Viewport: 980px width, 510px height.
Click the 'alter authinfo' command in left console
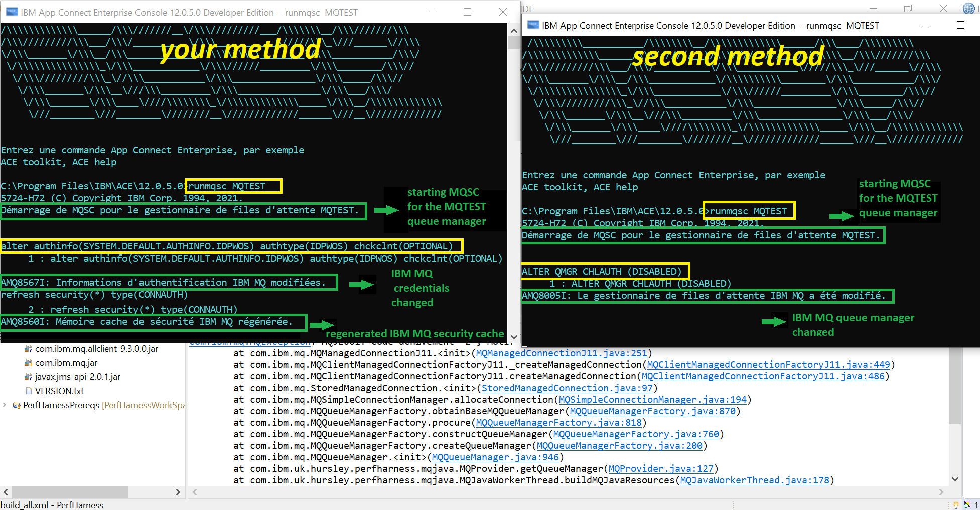227,246
